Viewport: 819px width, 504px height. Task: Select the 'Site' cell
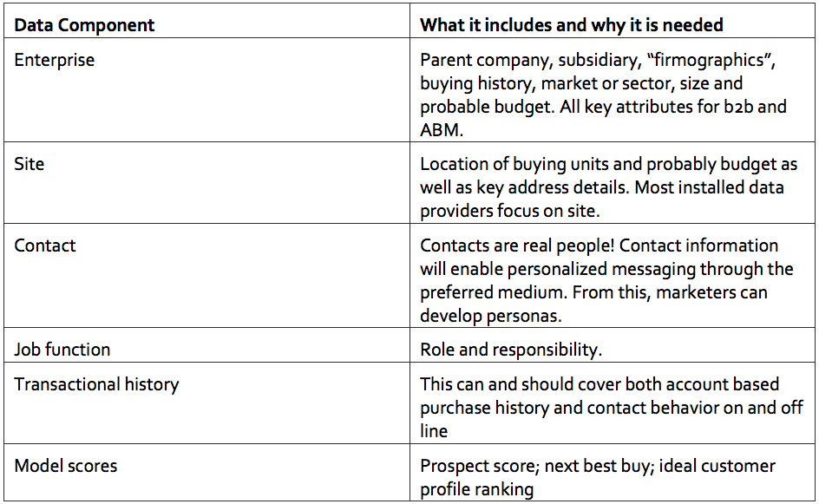(206, 182)
